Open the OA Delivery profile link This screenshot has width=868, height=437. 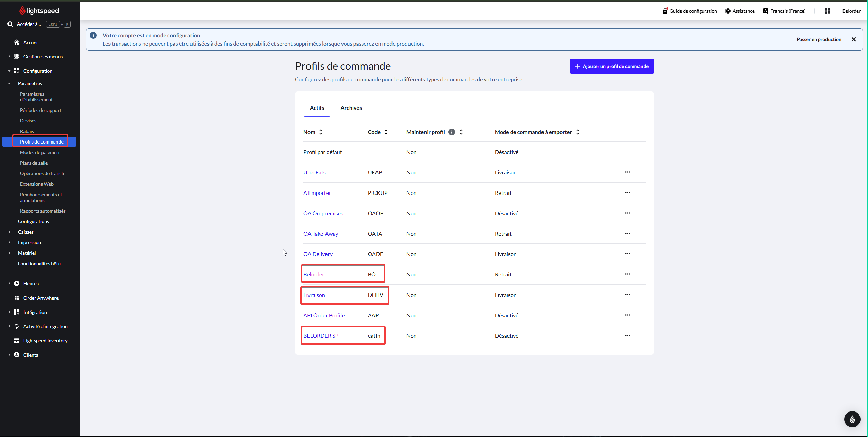pos(318,254)
